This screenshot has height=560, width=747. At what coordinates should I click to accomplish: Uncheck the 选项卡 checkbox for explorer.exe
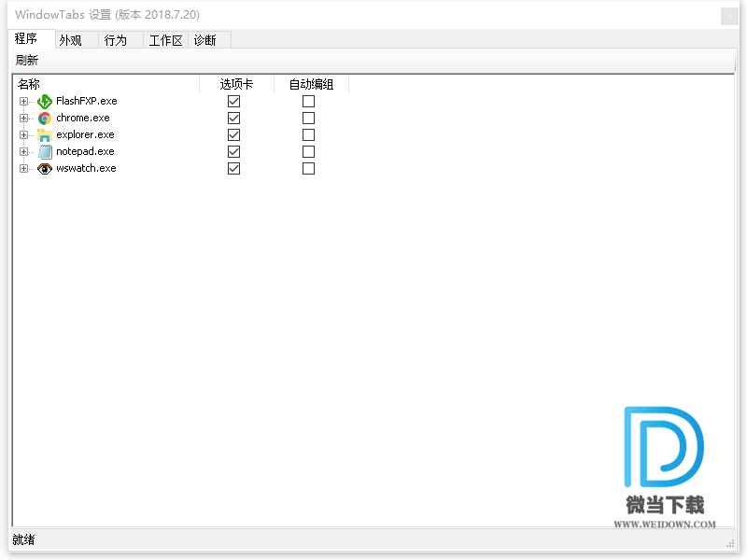[234, 134]
